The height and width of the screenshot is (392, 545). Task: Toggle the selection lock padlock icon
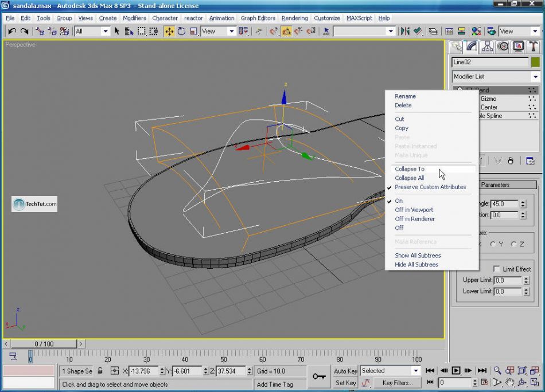pos(100,371)
